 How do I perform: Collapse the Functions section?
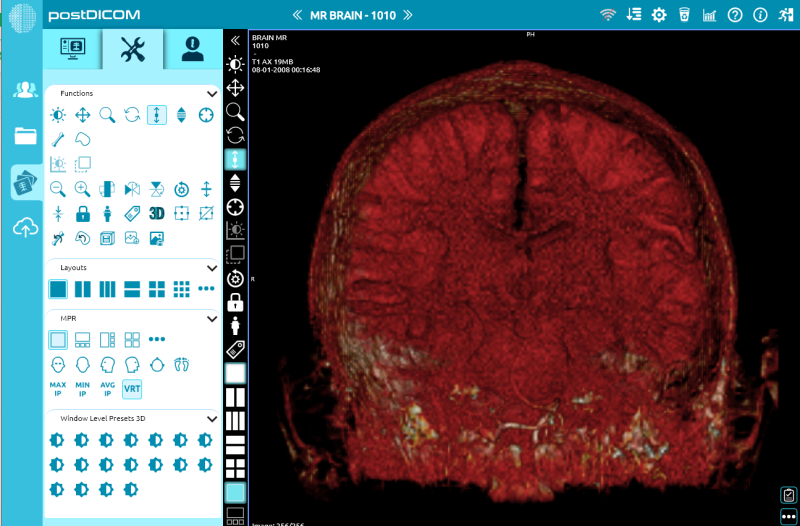tap(211, 93)
